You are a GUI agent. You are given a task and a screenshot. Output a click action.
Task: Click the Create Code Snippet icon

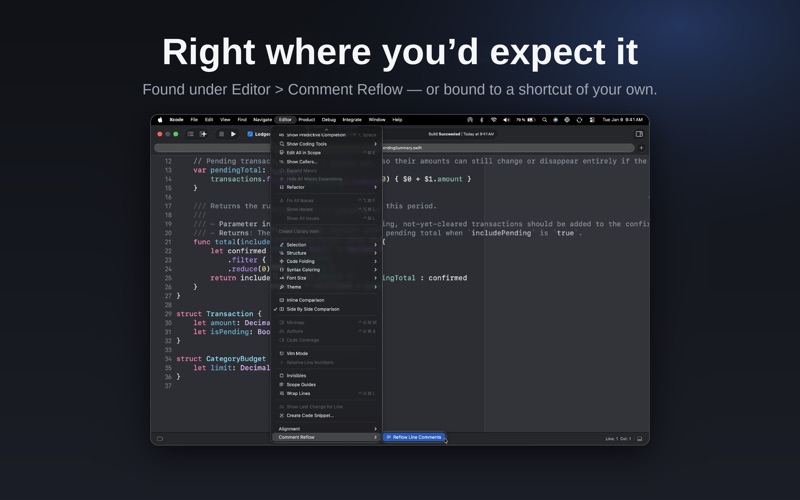[x=282, y=416]
